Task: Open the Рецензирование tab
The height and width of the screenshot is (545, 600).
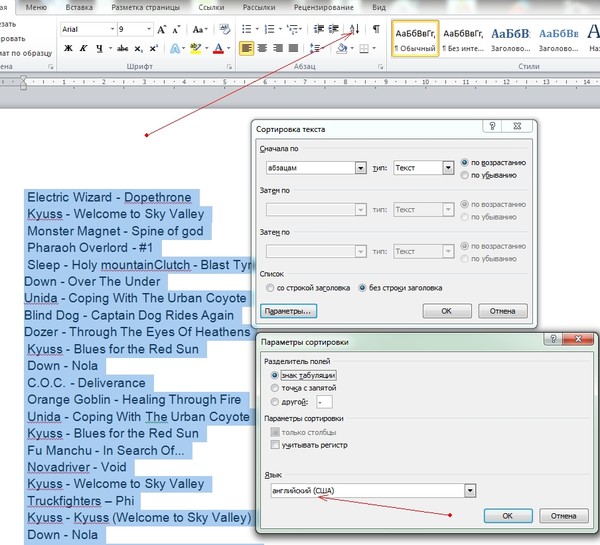Action: (x=323, y=7)
